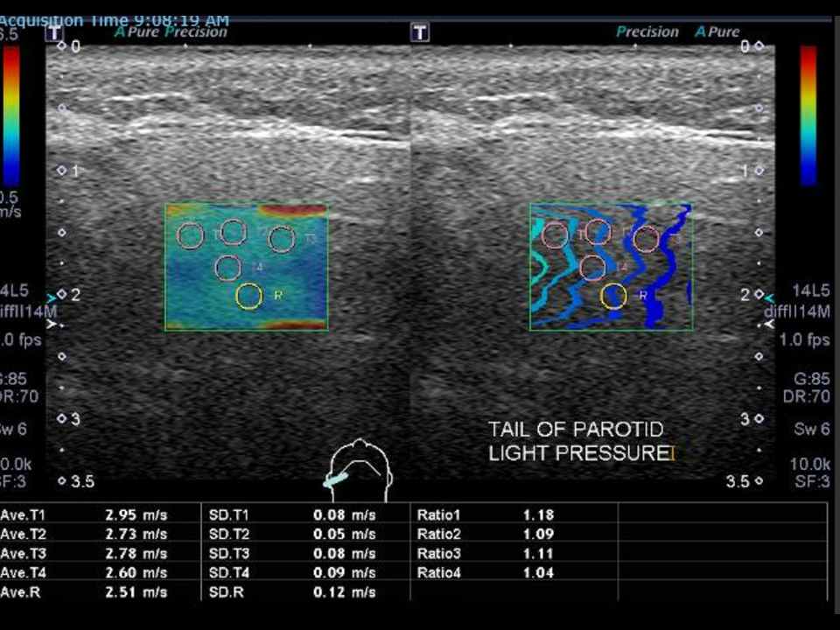
Task: Select the T2 ROI circle in speed map
Action: point(233,232)
